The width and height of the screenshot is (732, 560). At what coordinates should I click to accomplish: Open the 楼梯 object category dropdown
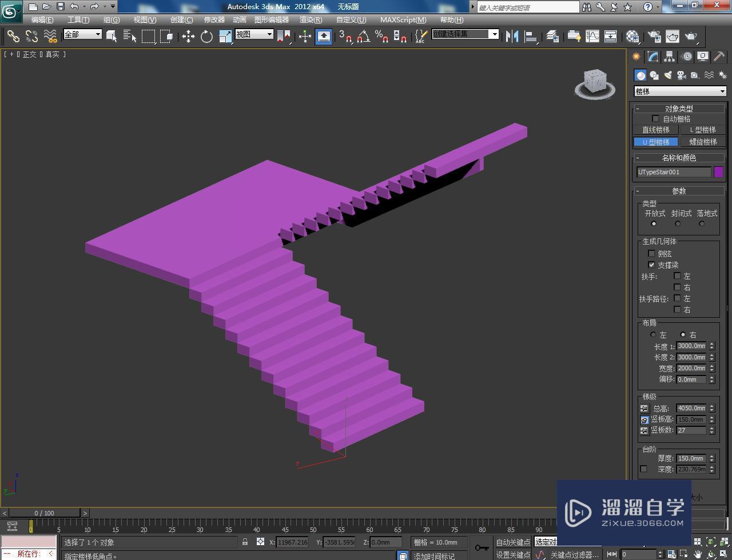(680, 91)
